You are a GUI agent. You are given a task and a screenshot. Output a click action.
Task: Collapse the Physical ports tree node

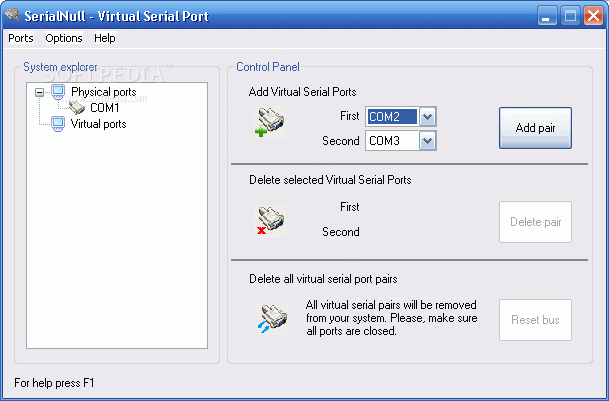click(x=39, y=92)
